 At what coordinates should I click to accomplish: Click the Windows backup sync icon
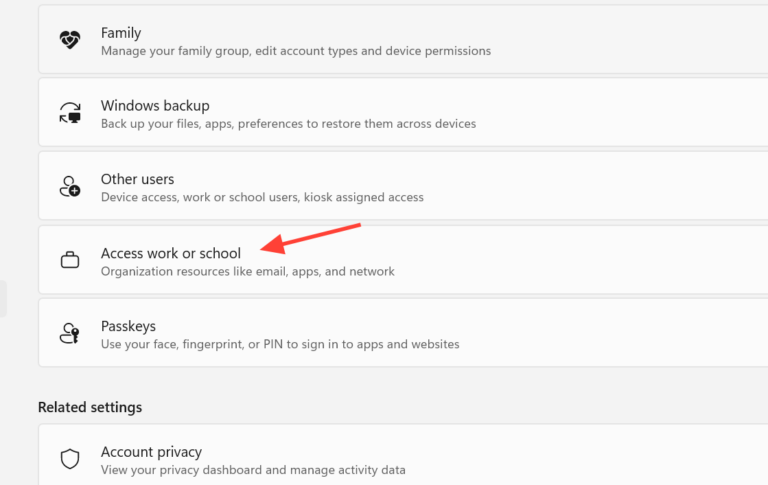[70, 113]
